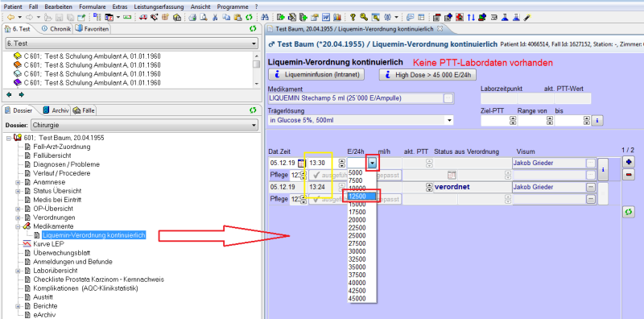This screenshot has width=644, height=319.
Task: Click the blue up-down arrows toolbar icon
Action: (x=471, y=17)
